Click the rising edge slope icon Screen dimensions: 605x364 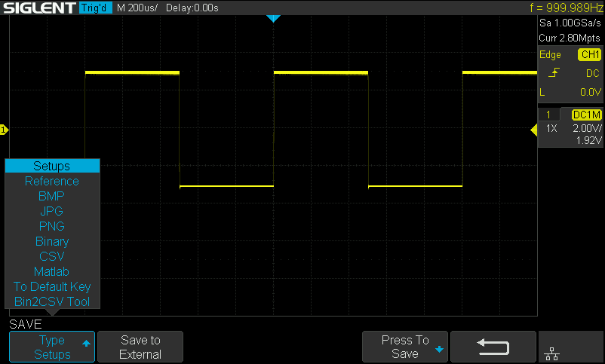tap(554, 73)
